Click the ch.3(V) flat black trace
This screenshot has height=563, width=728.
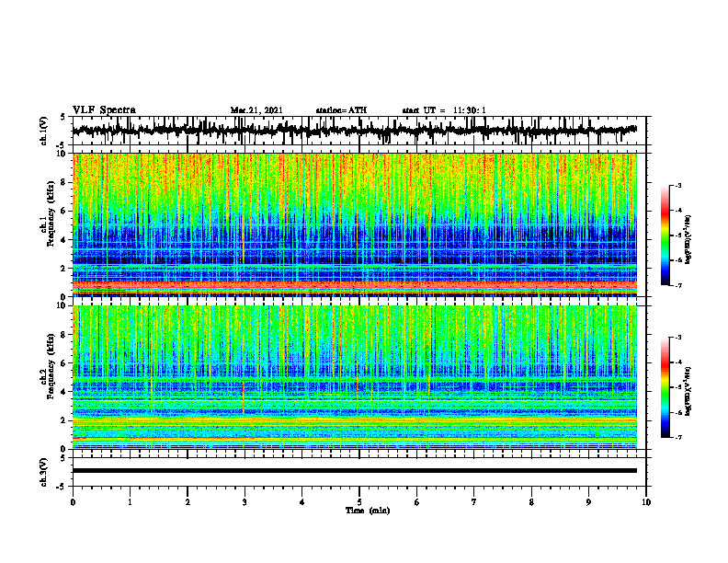(355, 471)
